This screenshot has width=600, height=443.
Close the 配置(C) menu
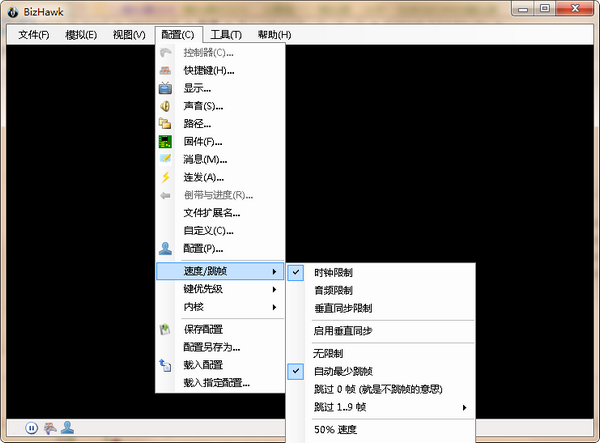click(x=178, y=35)
